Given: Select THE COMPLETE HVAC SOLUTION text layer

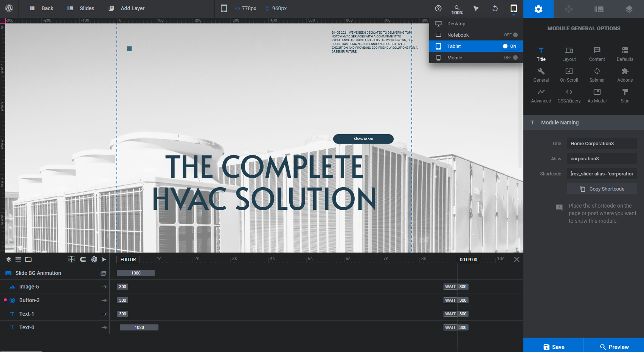Looking at the screenshot, I should [x=264, y=183].
